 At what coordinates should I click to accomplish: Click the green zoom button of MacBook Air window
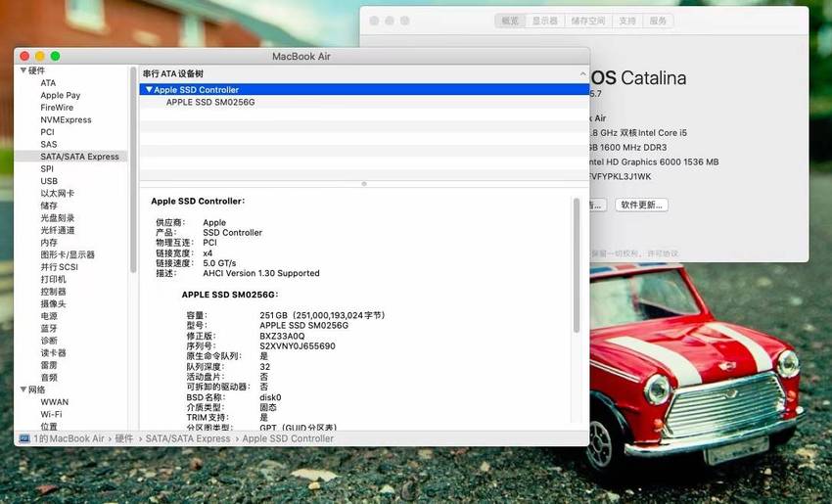[55, 56]
